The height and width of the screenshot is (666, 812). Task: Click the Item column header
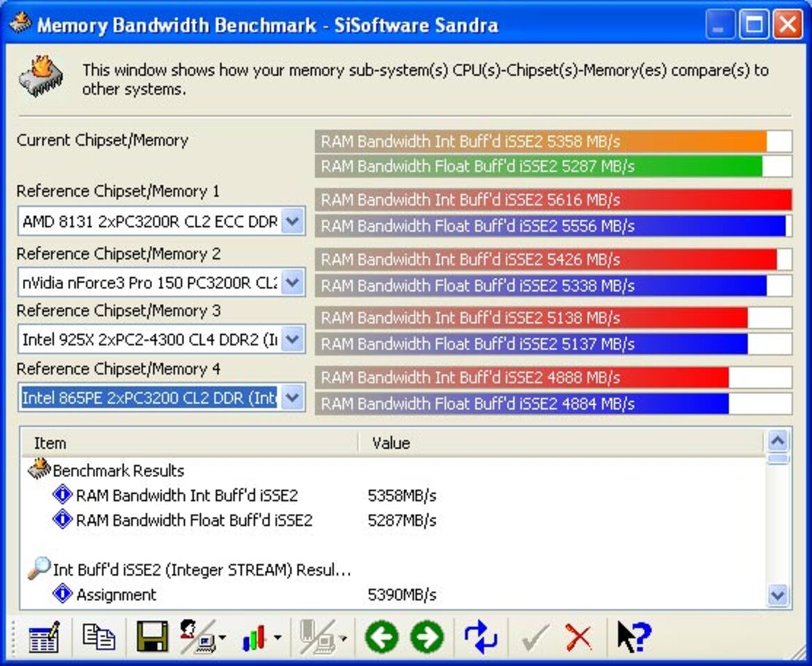coord(190,443)
